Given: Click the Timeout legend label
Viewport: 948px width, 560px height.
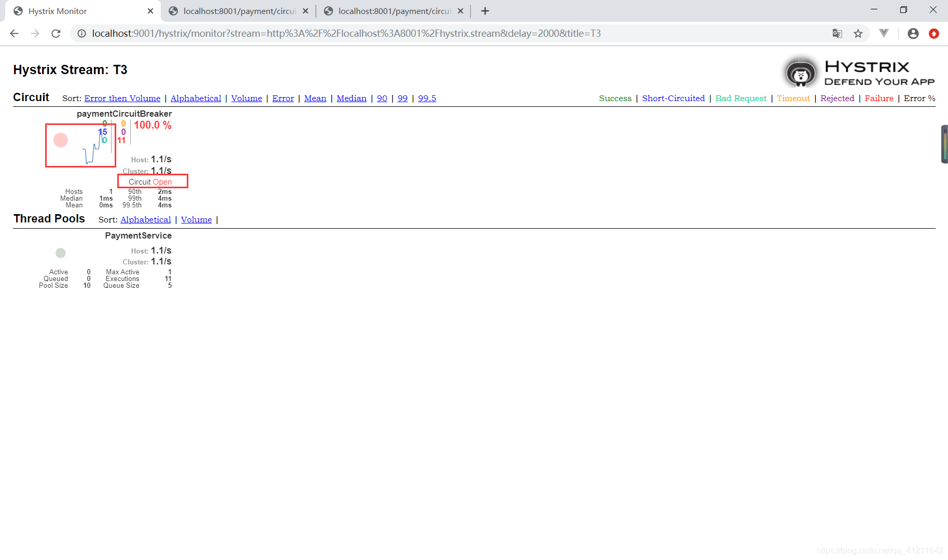Looking at the screenshot, I should pos(793,99).
